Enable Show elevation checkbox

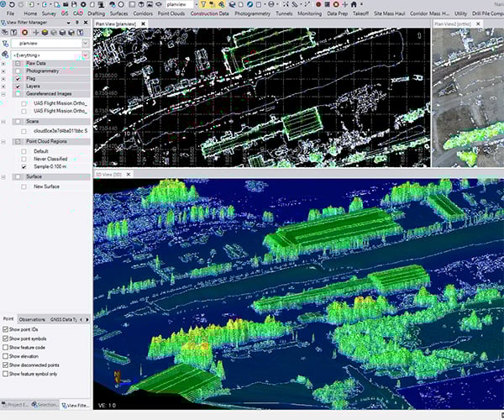click(5, 356)
